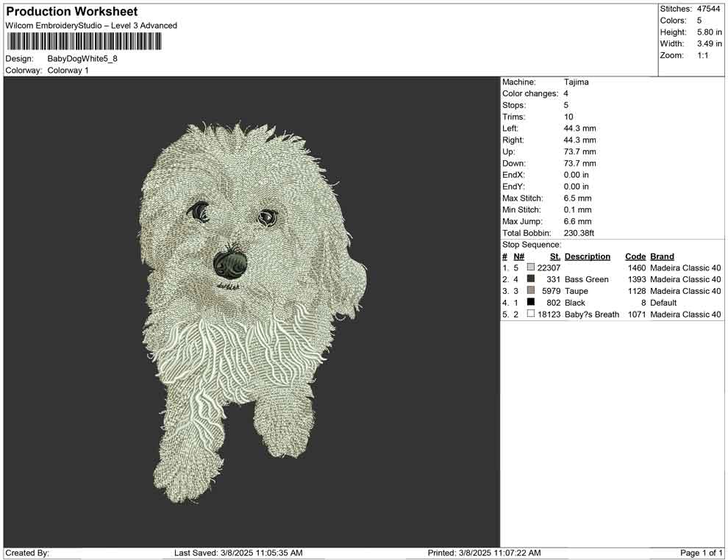Select the Bass Green color swatch
This screenshot has width=728, height=560.
point(531,279)
